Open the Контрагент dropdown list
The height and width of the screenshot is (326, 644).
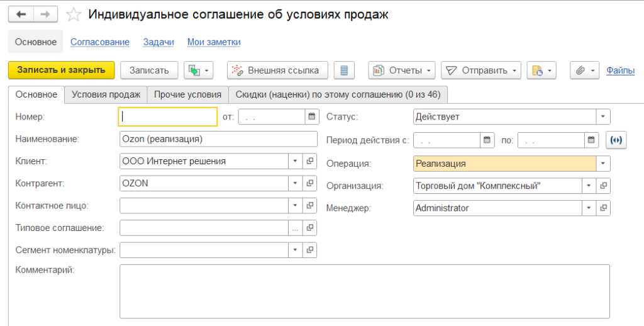295,183
